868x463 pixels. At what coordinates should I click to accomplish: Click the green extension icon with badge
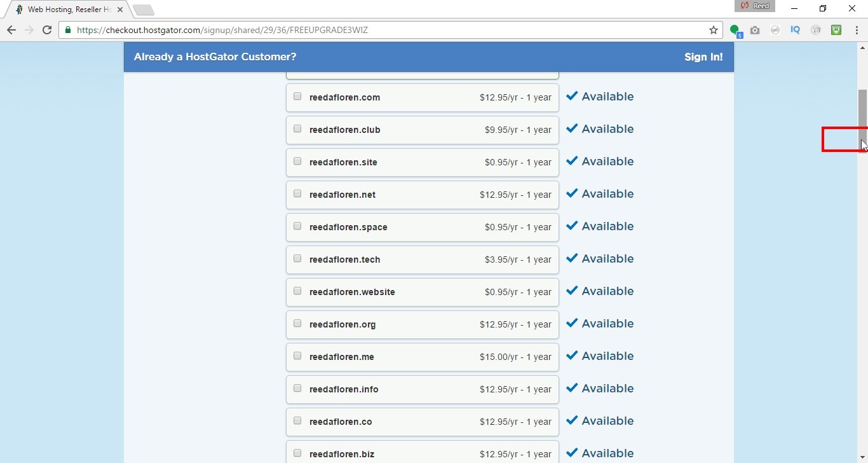point(735,30)
